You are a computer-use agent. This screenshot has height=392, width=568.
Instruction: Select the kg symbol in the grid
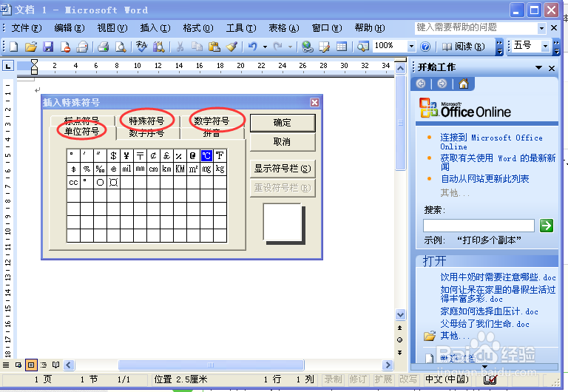pyautogui.click(x=220, y=169)
